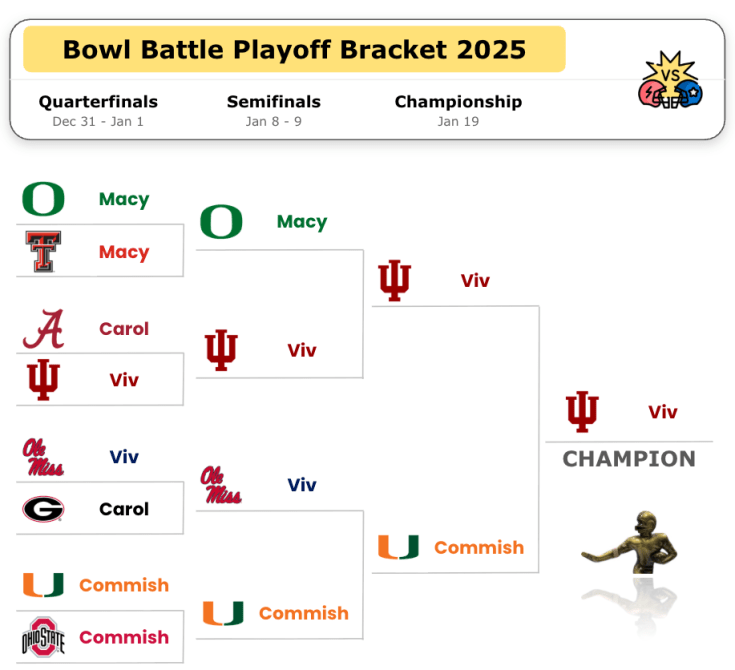Click the Alabama script A logo
Viewport: 735px width, 670px height.
click(x=43, y=329)
